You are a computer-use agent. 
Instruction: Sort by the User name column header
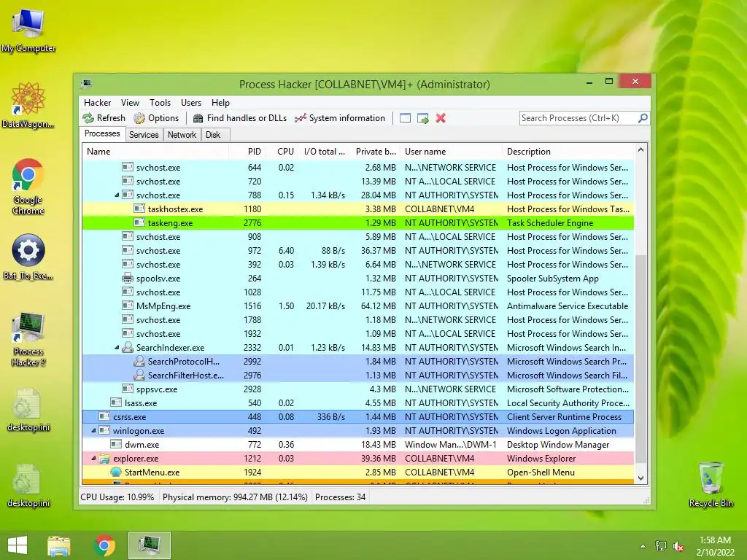click(x=451, y=152)
